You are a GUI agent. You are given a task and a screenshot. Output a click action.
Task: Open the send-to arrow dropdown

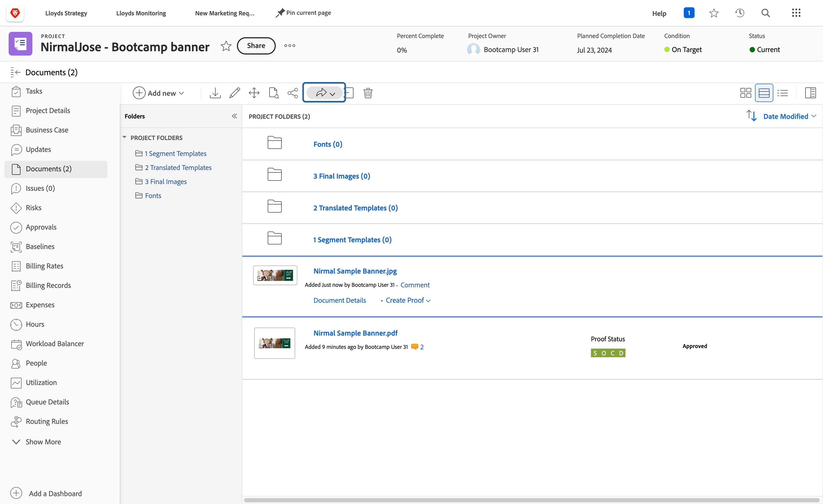click(325, 93)
